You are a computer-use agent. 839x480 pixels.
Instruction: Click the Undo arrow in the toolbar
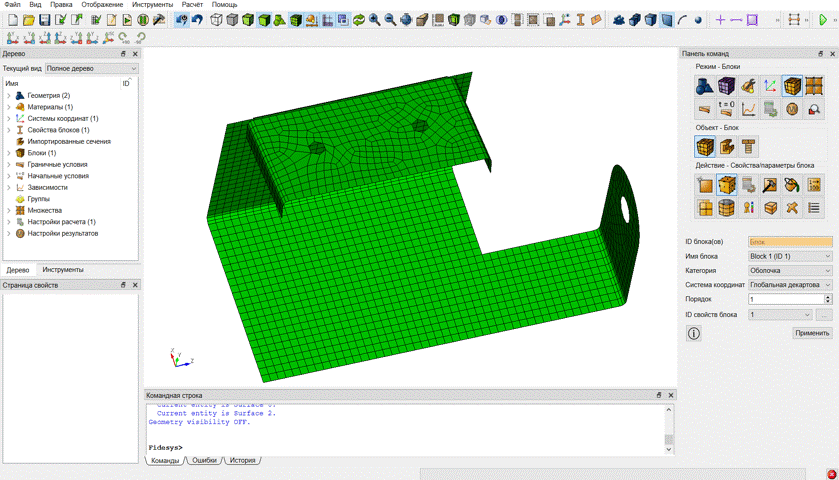197,20
